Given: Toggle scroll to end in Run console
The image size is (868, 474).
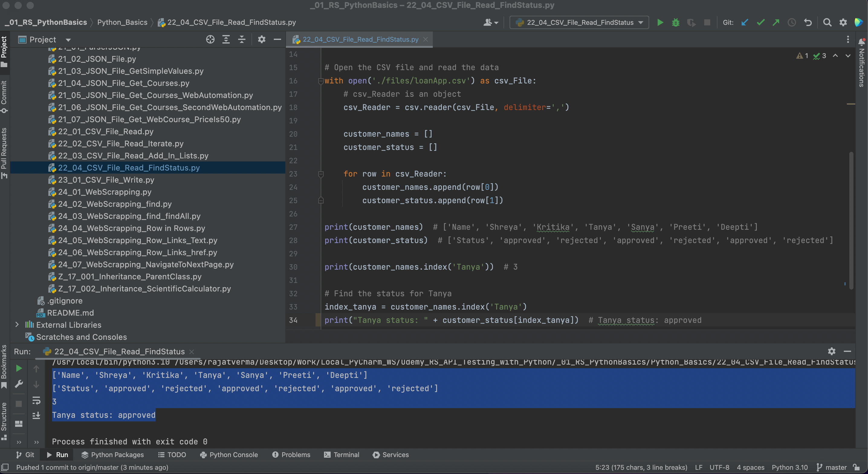Looking at the screenshot, I should click(36, 415).
